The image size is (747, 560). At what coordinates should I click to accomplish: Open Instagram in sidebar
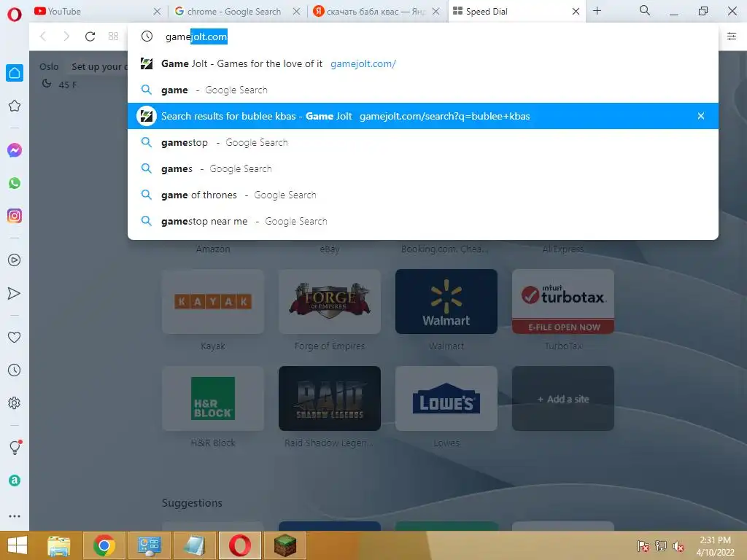pyautogui.click(x=15, y=216)
